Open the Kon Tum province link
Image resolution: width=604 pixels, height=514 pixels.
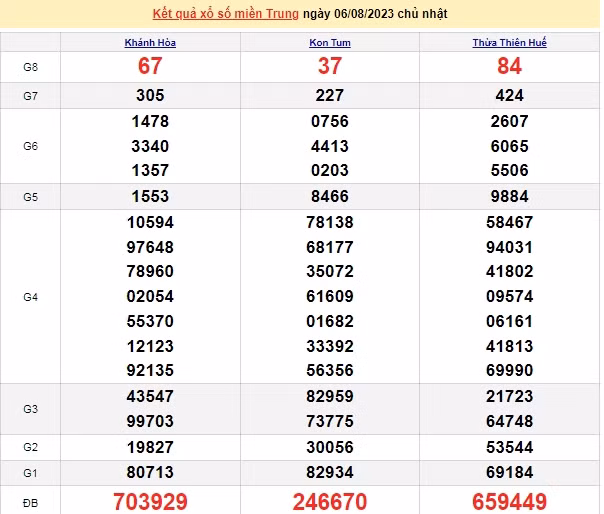329,43
